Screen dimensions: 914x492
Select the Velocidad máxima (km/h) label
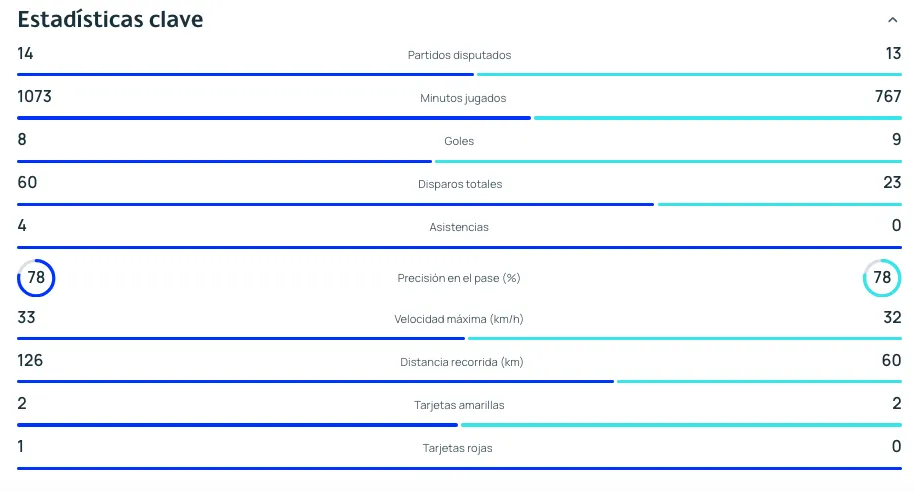[459, 320]
